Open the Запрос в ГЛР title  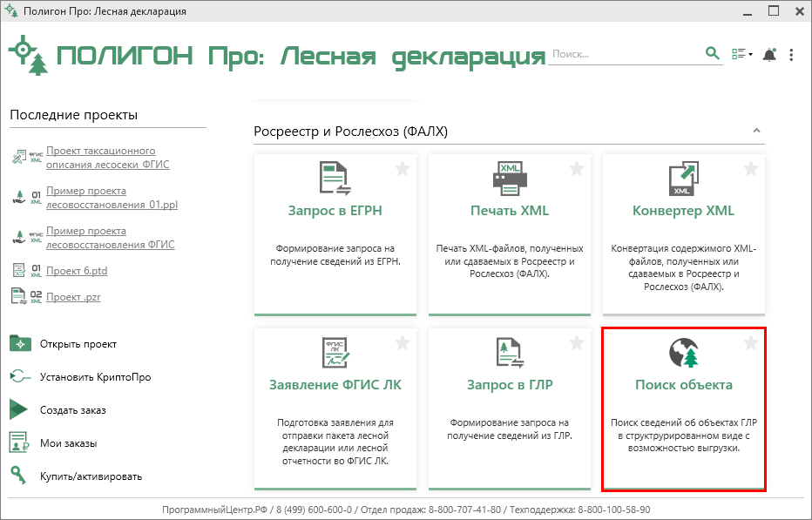(510, 385)
